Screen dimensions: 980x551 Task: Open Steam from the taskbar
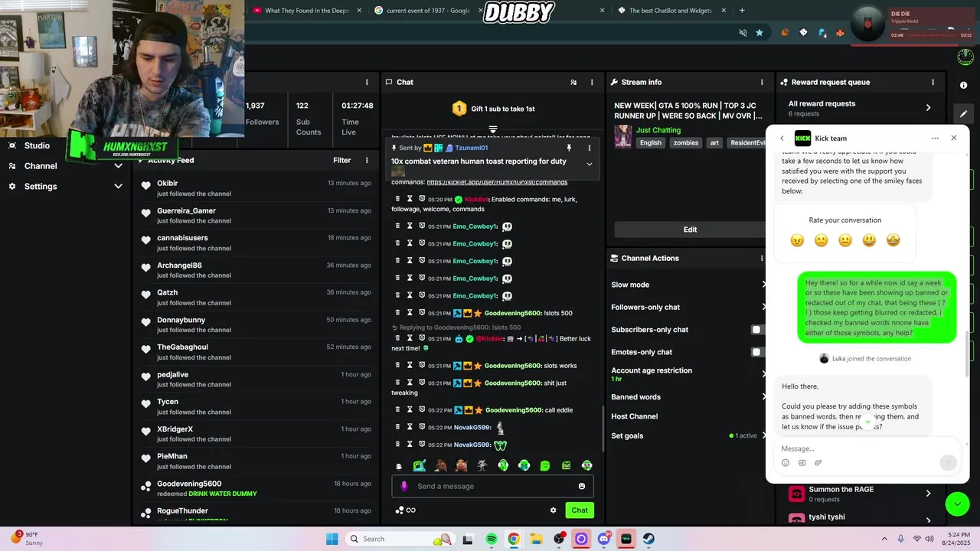coord(648,539)
